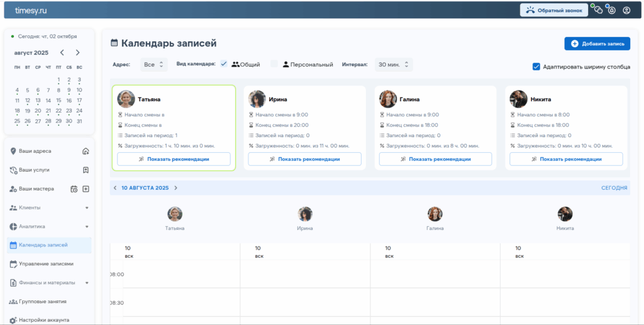
Task: Open the Интервал dropdown showing 30 мин.
Action: [393, 64]
